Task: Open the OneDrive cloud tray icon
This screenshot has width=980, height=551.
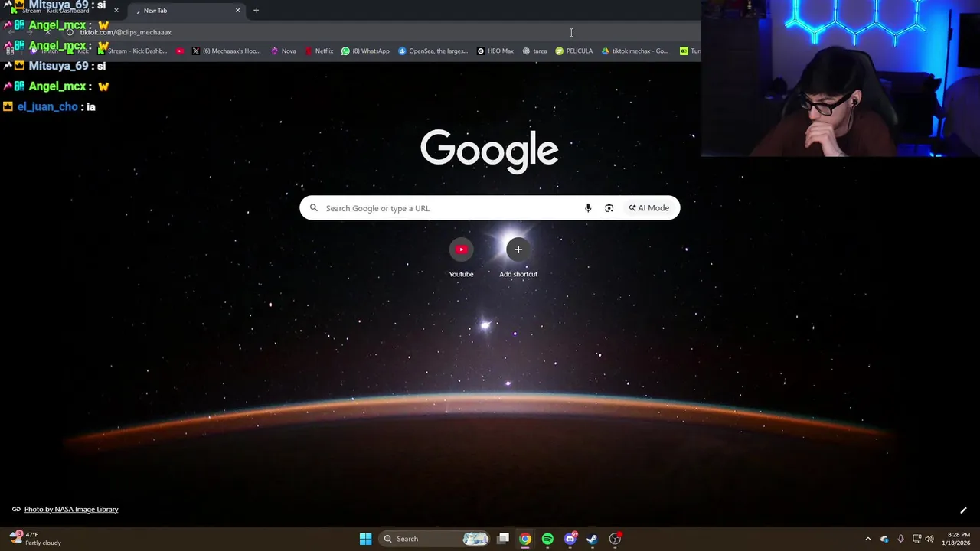Action: click(x=884, y=539)
